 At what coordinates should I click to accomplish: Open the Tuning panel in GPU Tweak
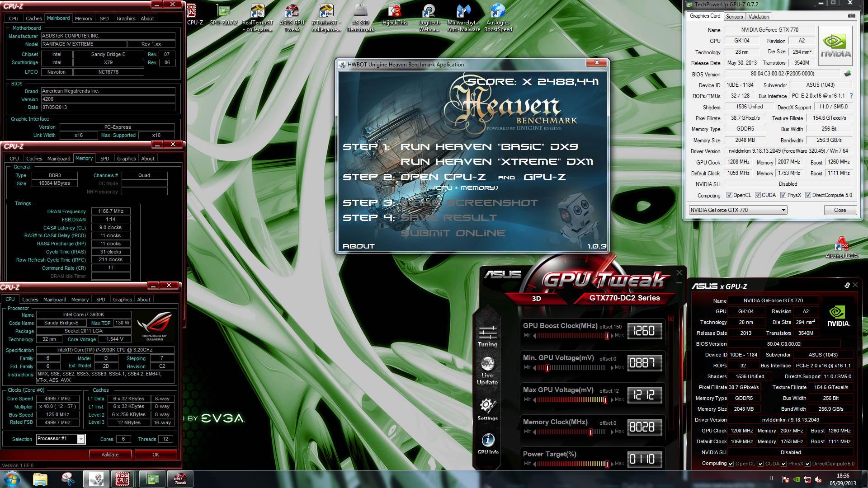coord(487,336)
